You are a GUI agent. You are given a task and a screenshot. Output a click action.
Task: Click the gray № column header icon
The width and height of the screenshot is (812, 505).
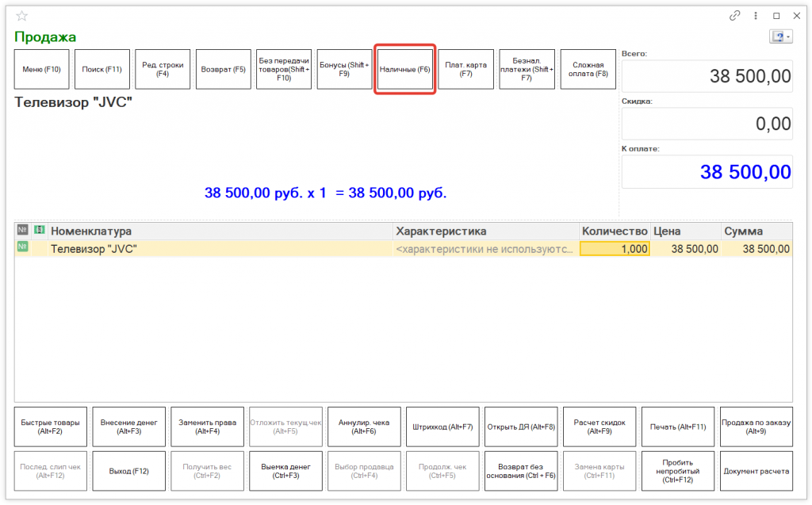coord(22,230)
